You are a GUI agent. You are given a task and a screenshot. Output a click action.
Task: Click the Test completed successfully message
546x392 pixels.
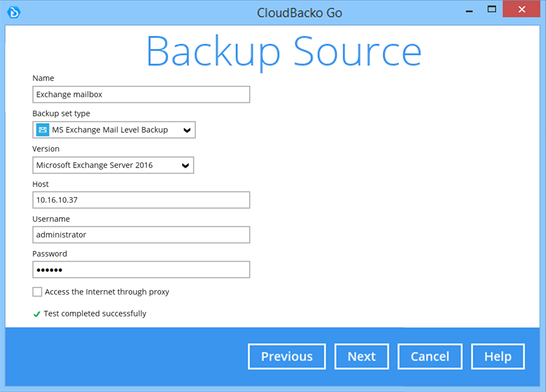(x=95, y=314)
